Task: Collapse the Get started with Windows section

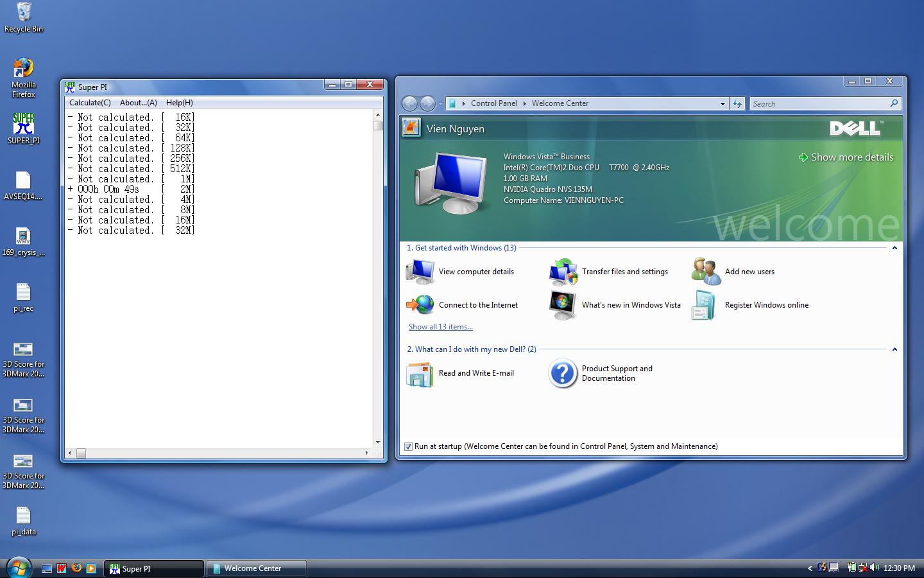Action: tap(894, 248)
